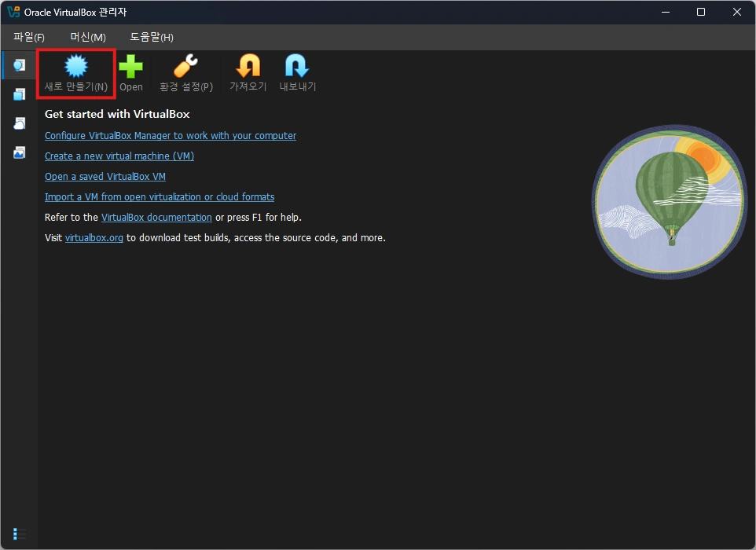Click the 새로 만들기(N) new VM icon
The image size is (756, 550).
tap(76, 67)
